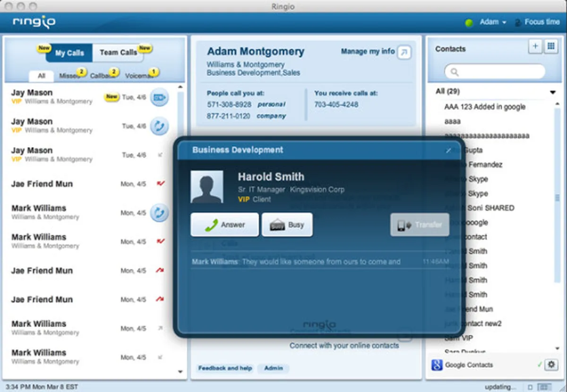
Task: Click the Mark Williams note in the popup
Action: 296,262
